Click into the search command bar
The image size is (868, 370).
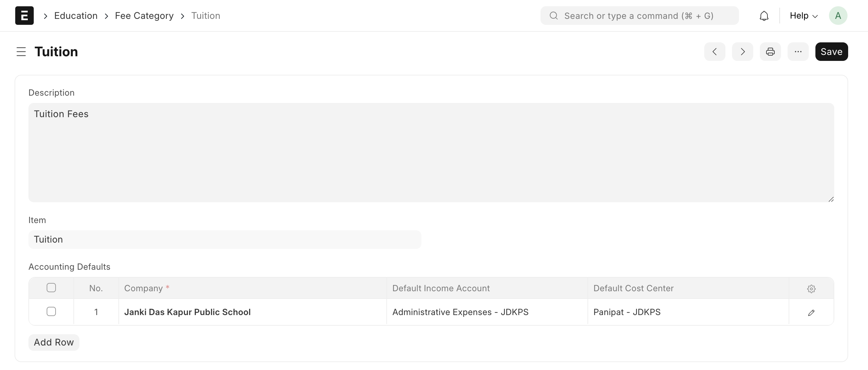pos(639,16)
